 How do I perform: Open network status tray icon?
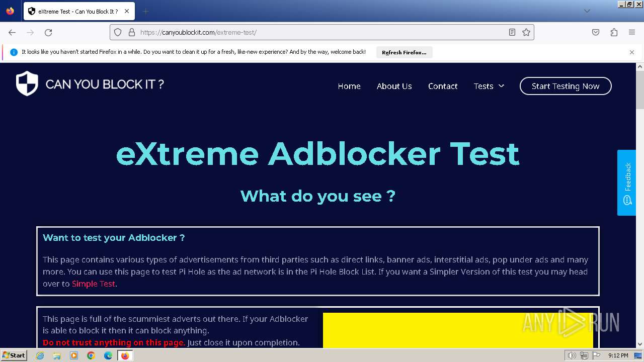click(x=584, y=355)
